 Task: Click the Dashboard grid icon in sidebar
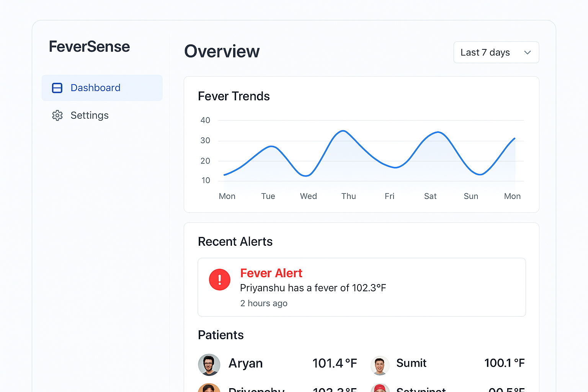[x=57, y=88]
